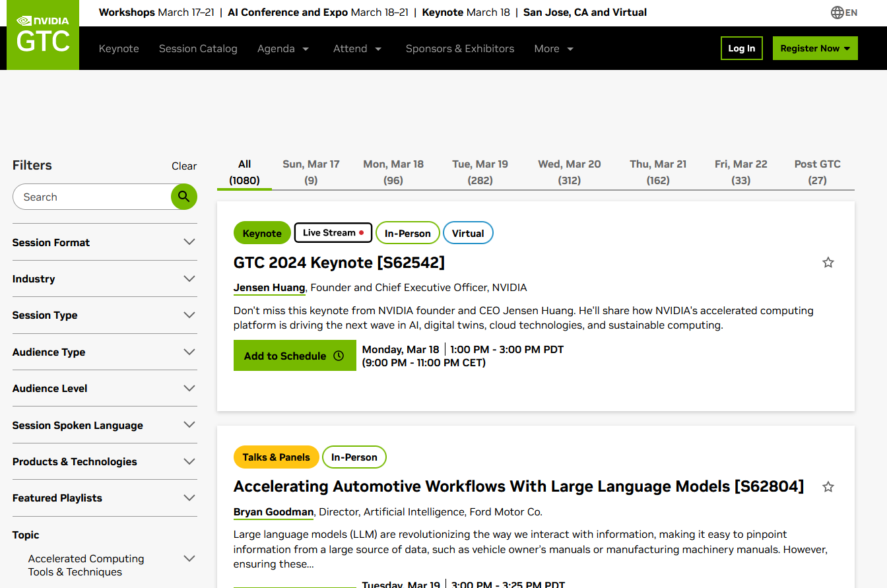Expand the Session Spoken Language filter
Viewport: 887px width, 588px height.
[104, 425]
